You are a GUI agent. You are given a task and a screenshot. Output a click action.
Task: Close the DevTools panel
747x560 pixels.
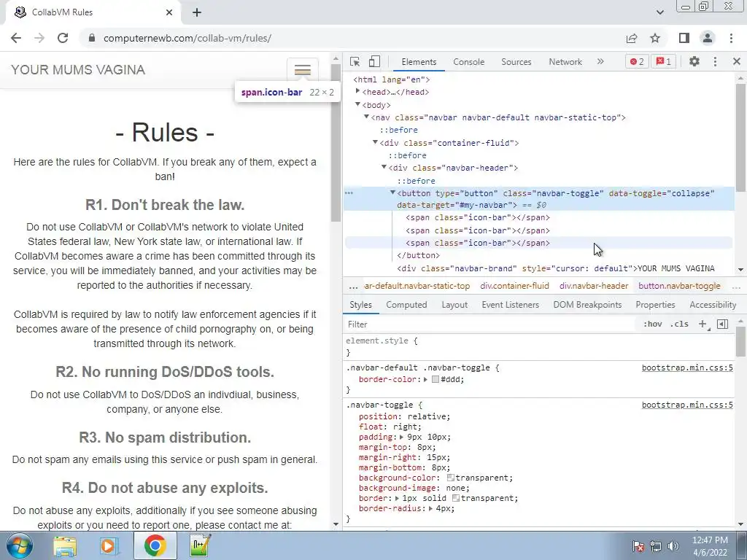click(737, 61)
